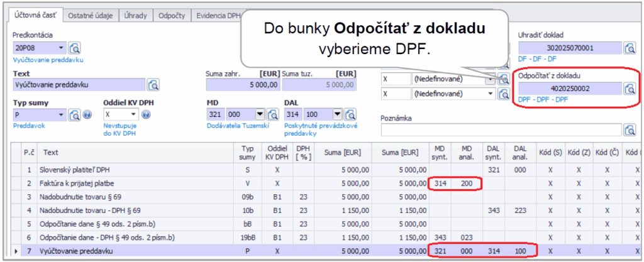Click lookup icon next to DAL account
Screen dimensions: 644x262
[350, 114]
